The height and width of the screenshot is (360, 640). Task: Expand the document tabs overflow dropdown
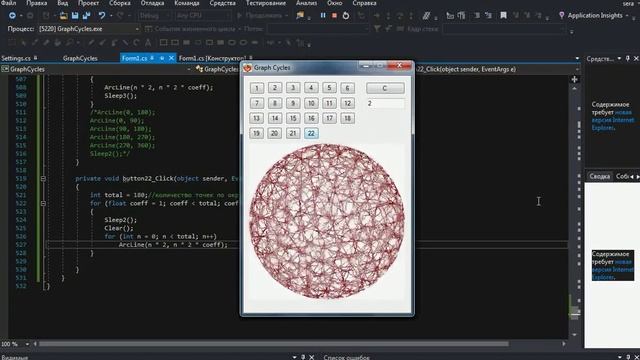coord(577,58)
